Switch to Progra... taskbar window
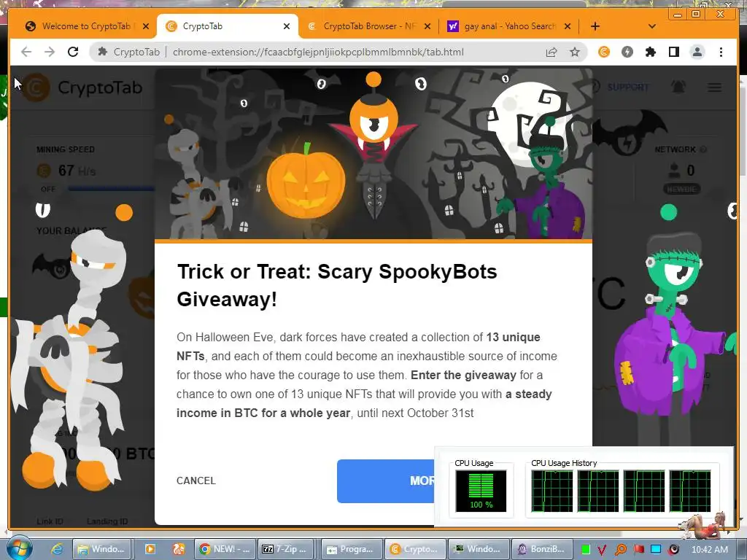This screenshot has width=747, height=560. (351, 549)
